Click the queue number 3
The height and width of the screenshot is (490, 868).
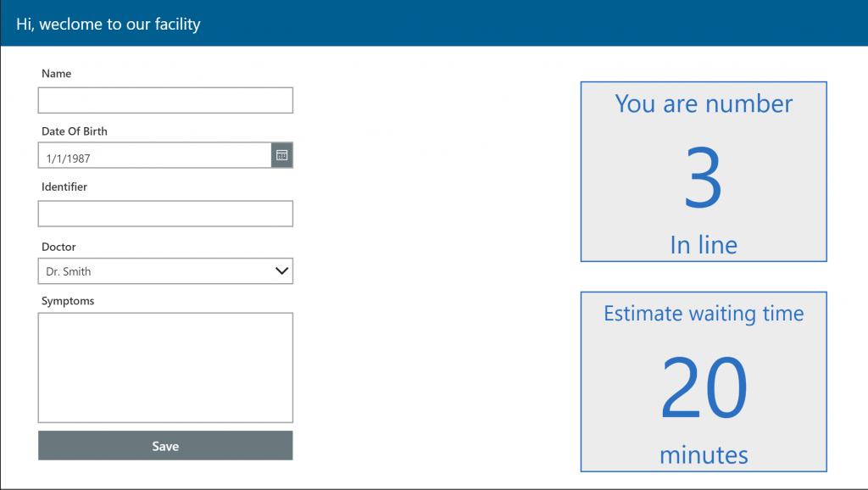[703, 180]
